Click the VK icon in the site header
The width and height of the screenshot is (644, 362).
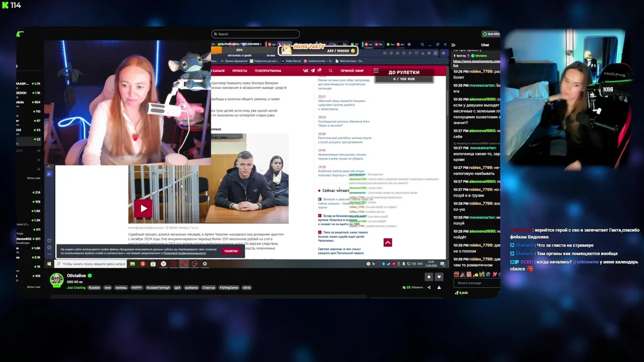(x=305, y=71)
